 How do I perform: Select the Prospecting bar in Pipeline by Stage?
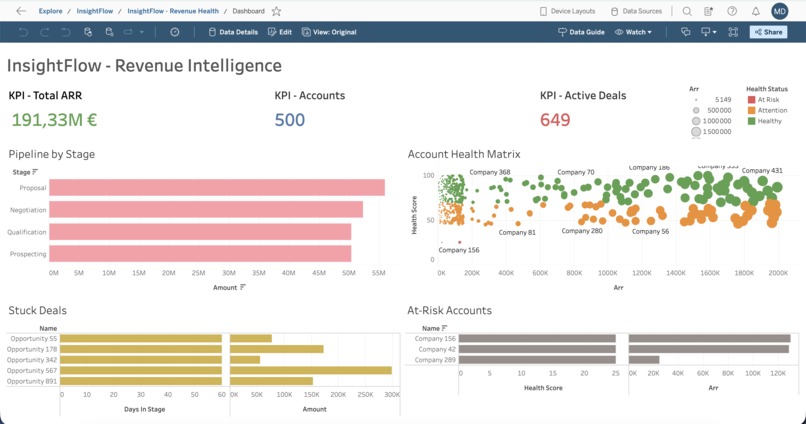point(200,254)
